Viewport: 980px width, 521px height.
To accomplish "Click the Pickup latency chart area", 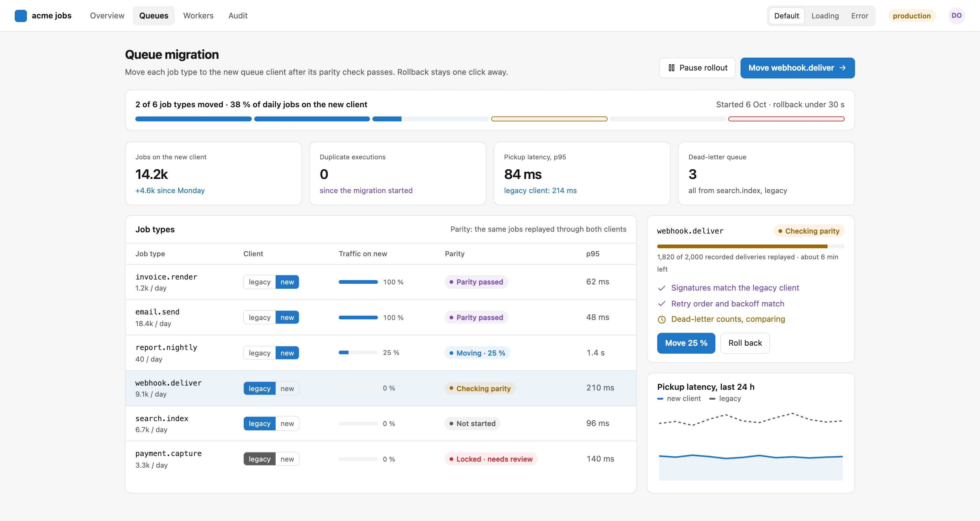I will (x=750, y=446).
